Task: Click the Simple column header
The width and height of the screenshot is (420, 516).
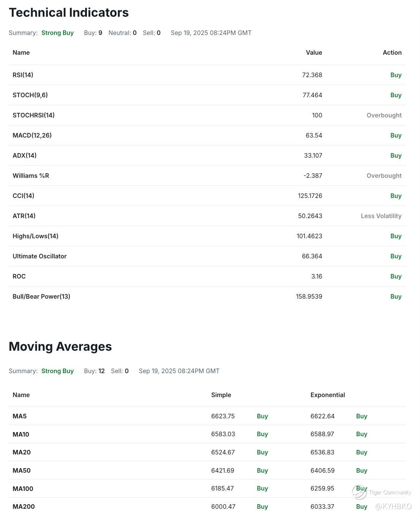Action: pos(221,395)
